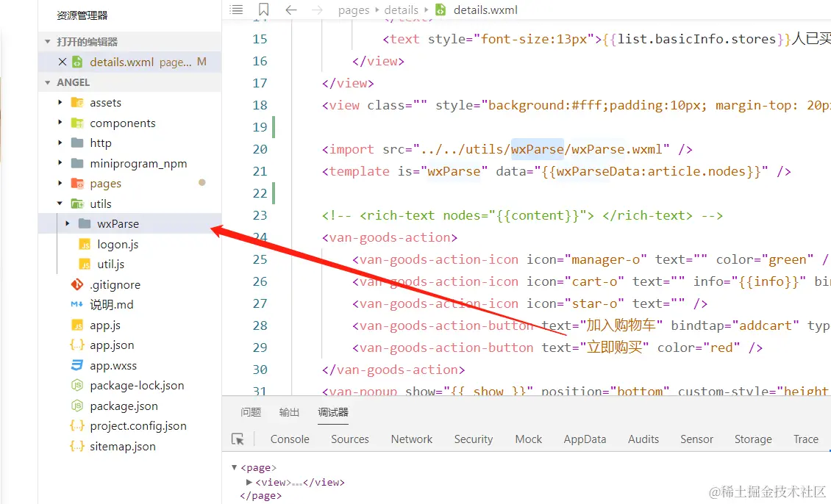831x504 pixels.
Task: Collapse the utils folder arrow
Action: coord(60,204)
